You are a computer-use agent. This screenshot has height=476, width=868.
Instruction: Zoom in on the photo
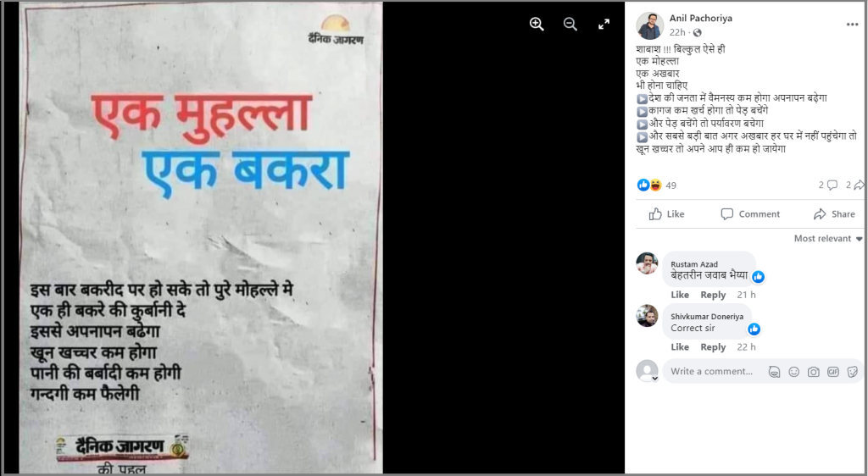[537, 24]
